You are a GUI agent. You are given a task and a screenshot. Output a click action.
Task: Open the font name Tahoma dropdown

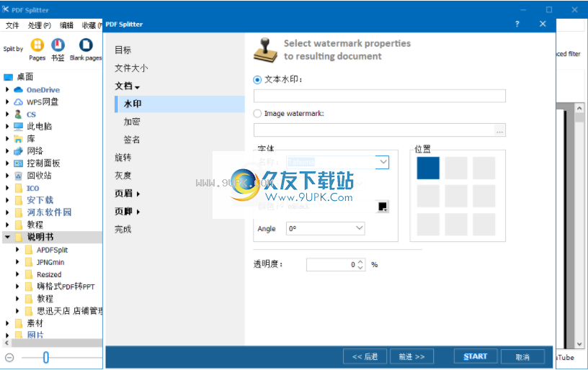click(383, 162)
